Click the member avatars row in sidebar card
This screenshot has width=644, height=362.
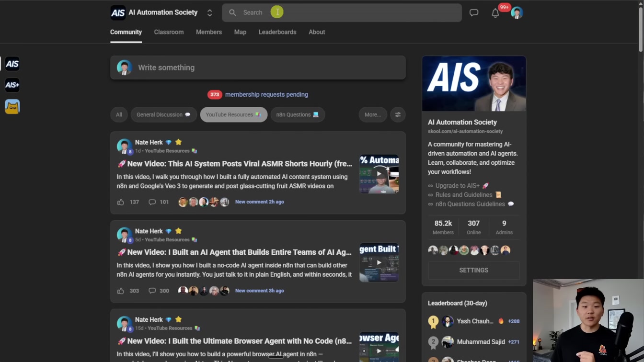coord(469,250)
